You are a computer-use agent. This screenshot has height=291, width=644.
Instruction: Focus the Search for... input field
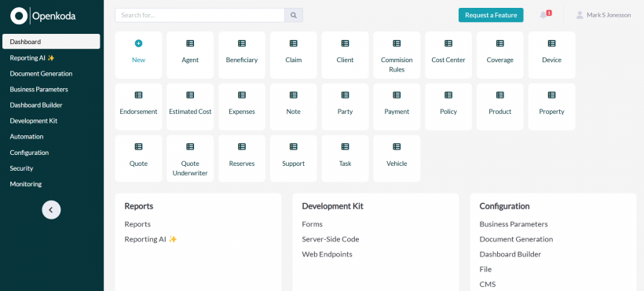coord(199,15)
